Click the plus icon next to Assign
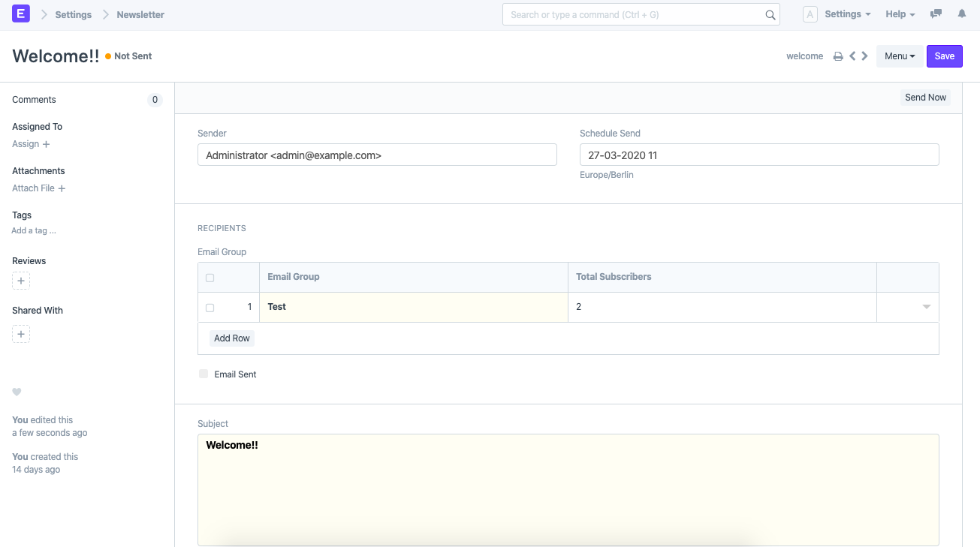 pos(46,144)
